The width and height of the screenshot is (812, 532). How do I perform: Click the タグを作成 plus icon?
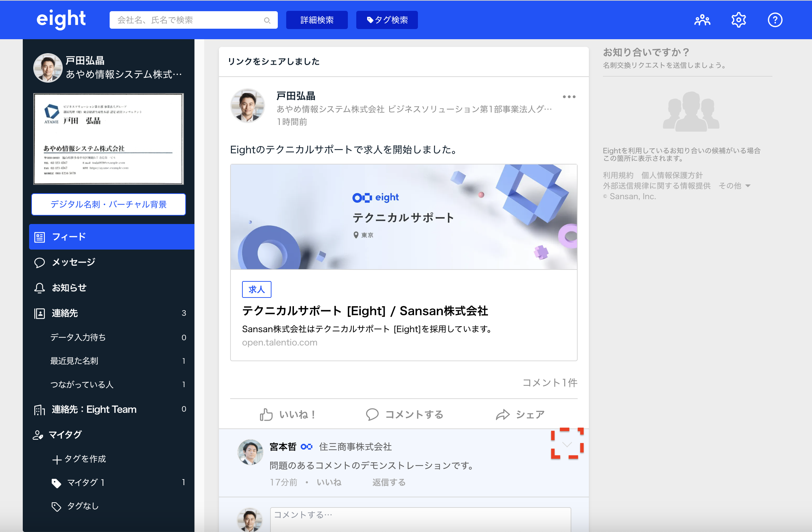(58, 459)
